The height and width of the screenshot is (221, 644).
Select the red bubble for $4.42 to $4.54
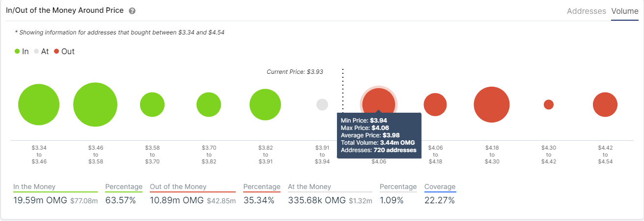[x=605, y=105]
